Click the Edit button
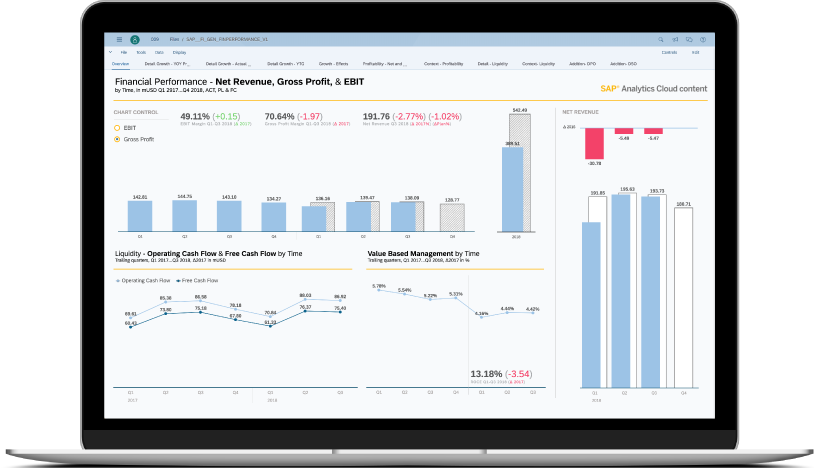 (x=695, y=52)
